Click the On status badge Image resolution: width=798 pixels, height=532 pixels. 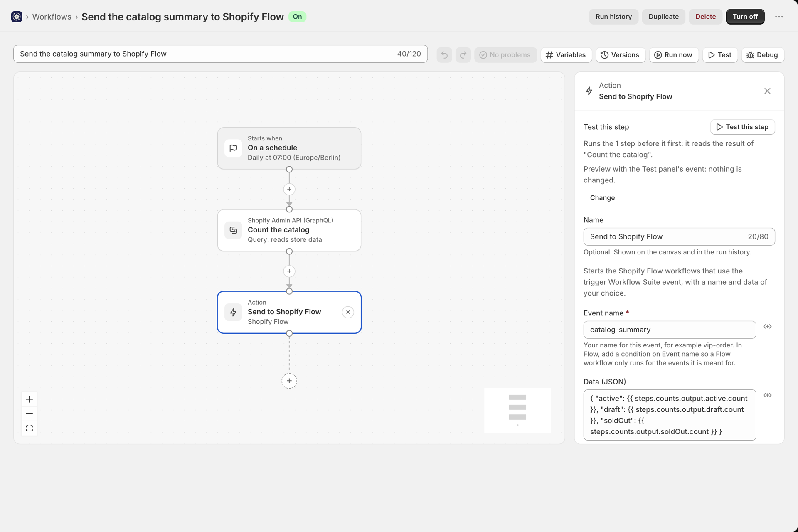tap(297, 17)
